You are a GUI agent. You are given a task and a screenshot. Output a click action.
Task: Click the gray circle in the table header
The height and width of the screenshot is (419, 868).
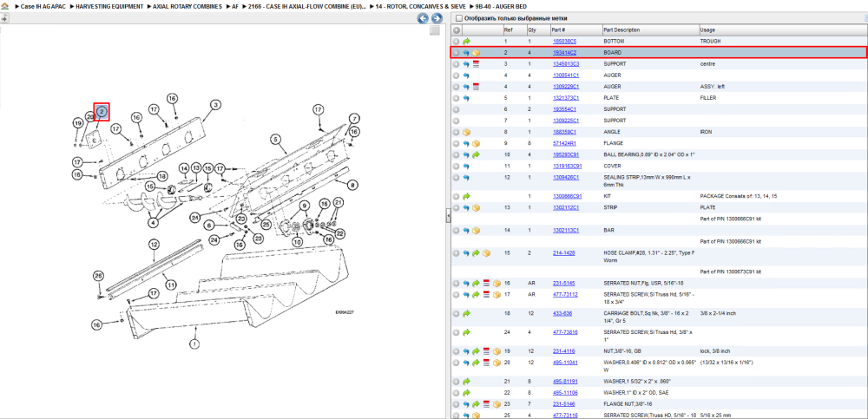click(457, 29)
